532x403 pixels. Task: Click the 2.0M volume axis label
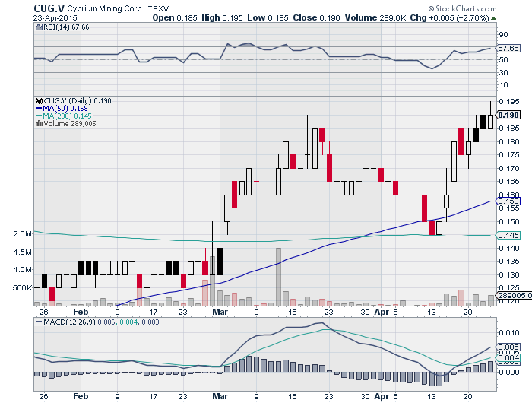[x=23, y=234]
